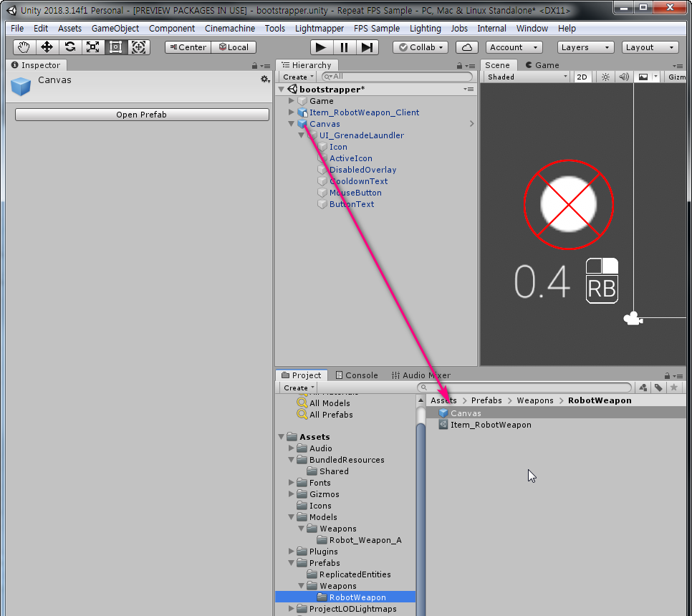Viewport: 692px width, 616px height.
Task: Click Prefabs in the breadcrumb path
Action: pyautogui.click(x=486, y=400)
